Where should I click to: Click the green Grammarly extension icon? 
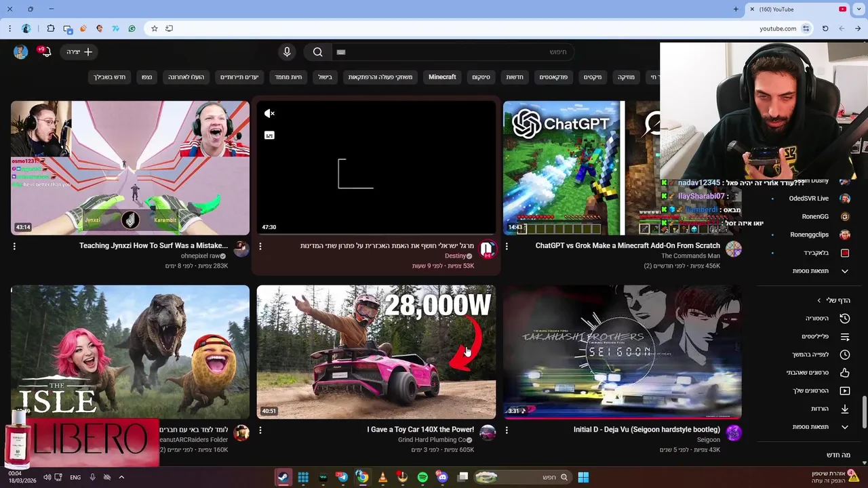[x=132, y=28]
